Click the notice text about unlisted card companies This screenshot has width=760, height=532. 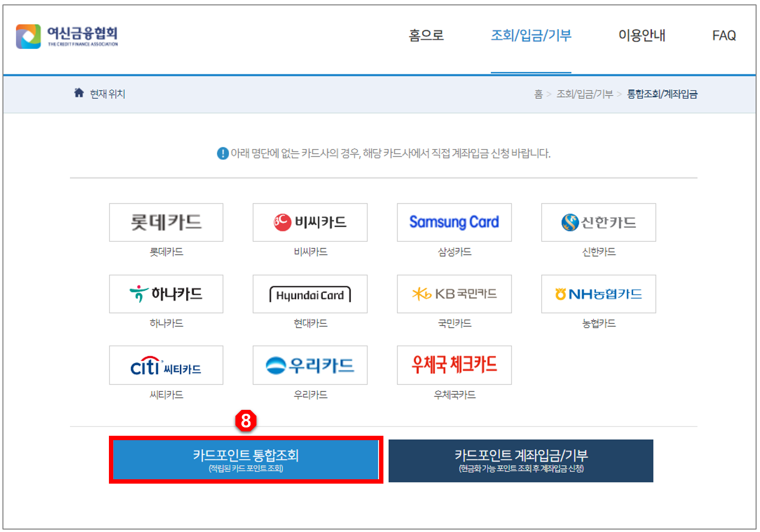(x=390, y=153)
